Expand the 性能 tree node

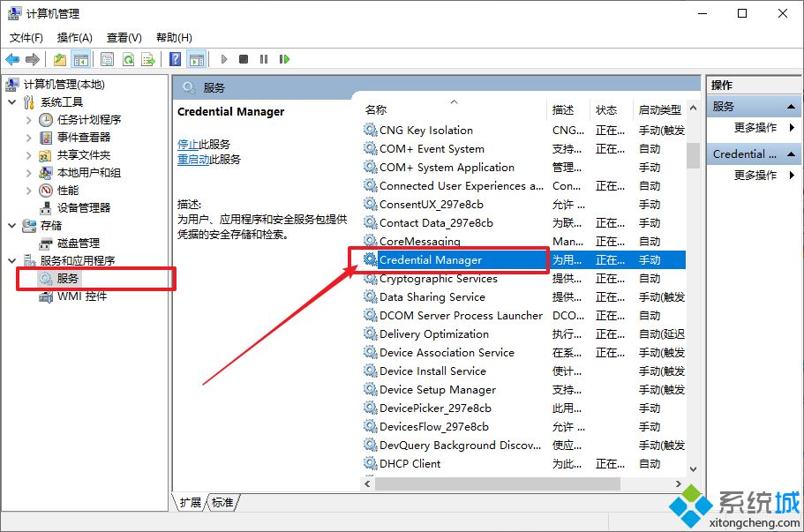coord(29,191)
